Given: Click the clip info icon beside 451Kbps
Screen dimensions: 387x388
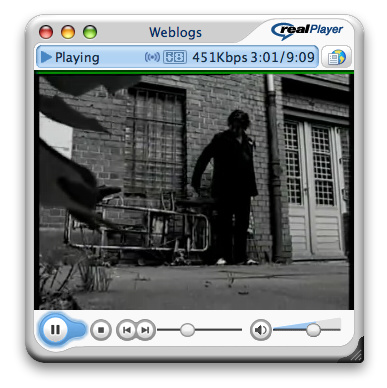Looking at the screenshot, I should coord(175,57).
